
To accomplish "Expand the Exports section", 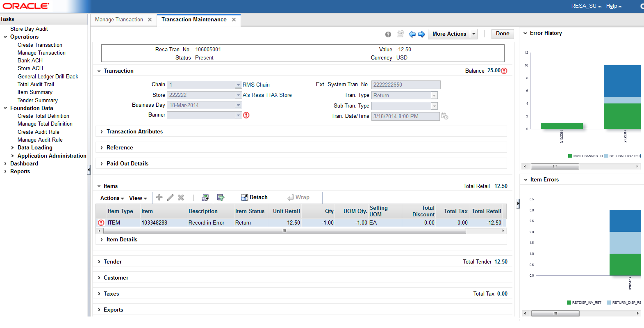I will pos(99,310).
